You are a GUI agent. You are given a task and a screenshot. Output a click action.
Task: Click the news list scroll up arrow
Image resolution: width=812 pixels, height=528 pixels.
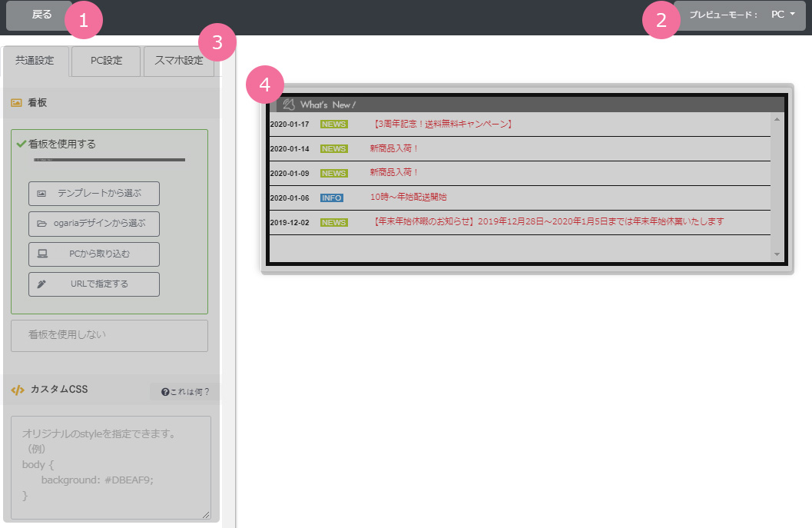777,120
